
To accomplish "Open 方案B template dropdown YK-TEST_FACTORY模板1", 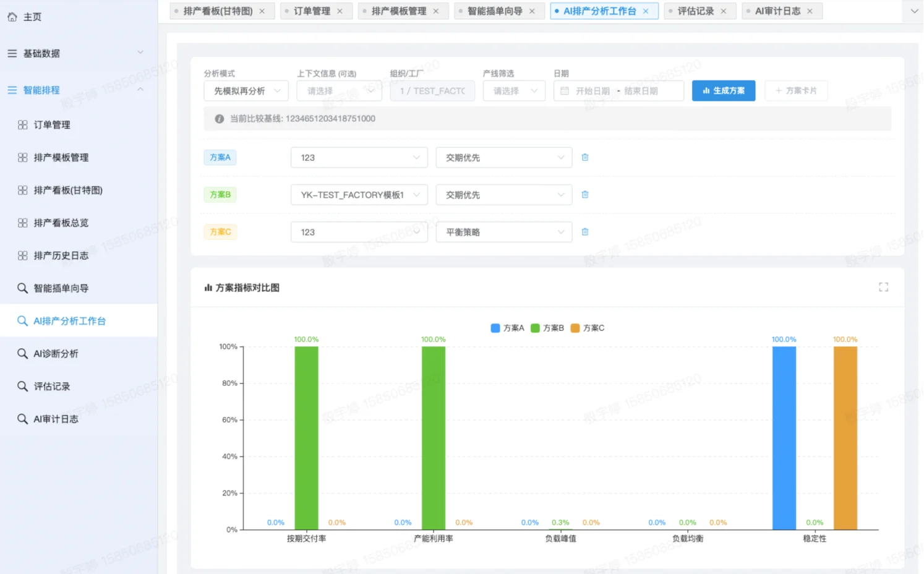I will click(x=359, y=195).
